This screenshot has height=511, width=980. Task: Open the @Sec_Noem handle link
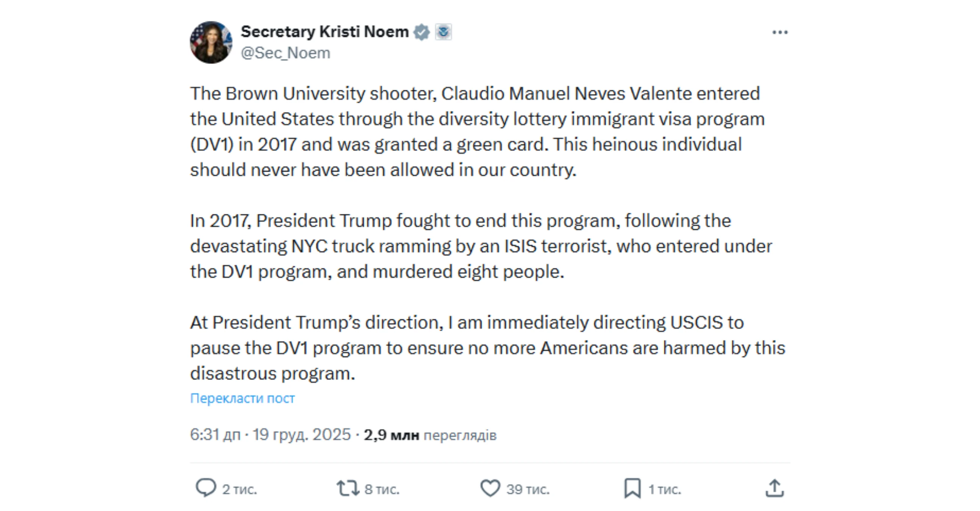[x=285, y=53]
